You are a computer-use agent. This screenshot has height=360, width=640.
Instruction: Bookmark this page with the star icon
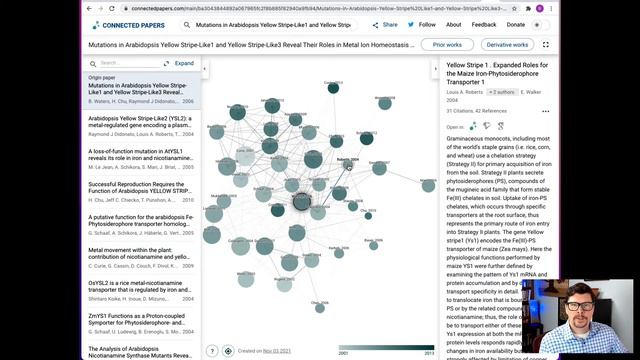pyautogui.click(x=514, y=9)
